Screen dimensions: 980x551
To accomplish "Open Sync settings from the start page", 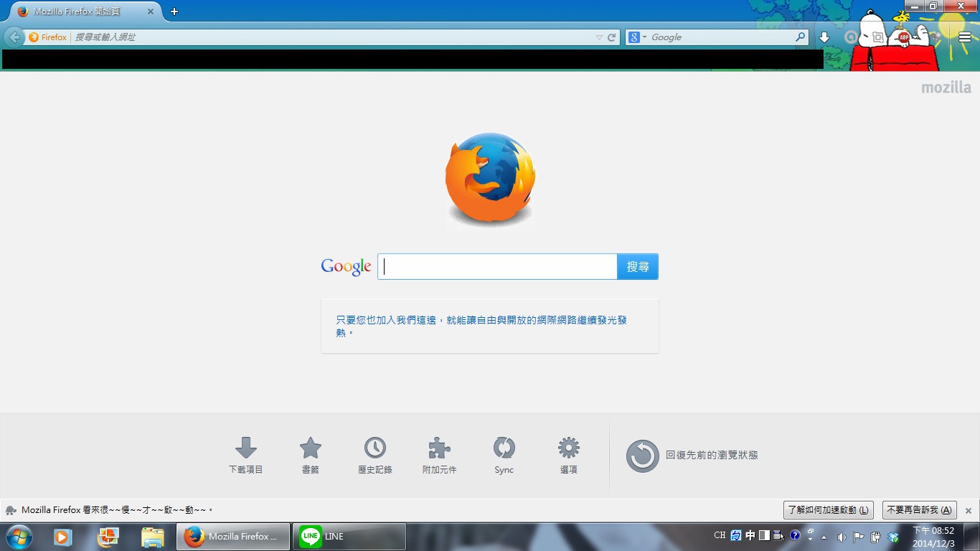I will [x=504, y=456].
